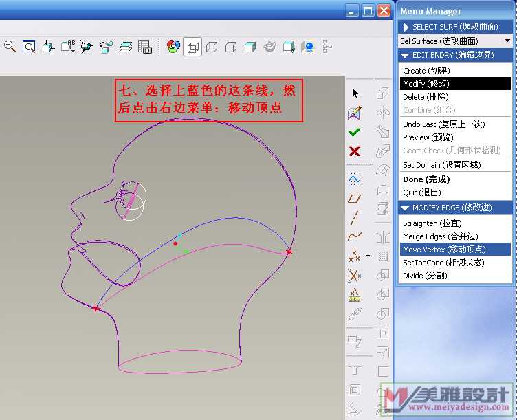Click the red instruction text box
This screenshot has width=517, height=420.
point(209,100)
